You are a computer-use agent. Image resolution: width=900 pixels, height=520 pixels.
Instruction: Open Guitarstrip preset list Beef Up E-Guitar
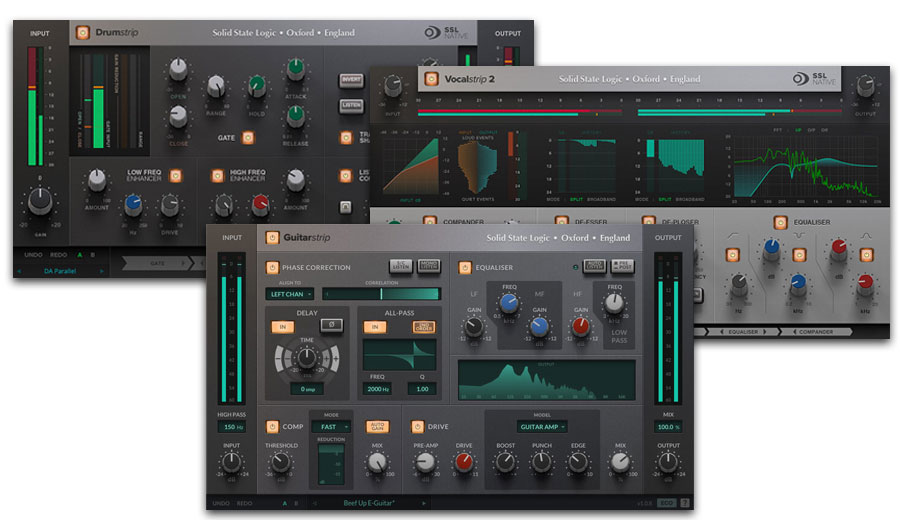pyautogui.click(x=369, y=503)
